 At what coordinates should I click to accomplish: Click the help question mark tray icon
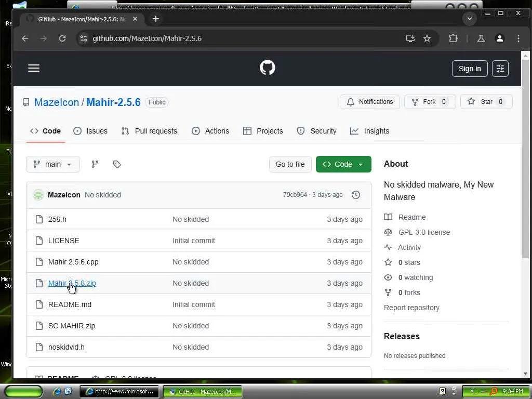tap(442, 391)
